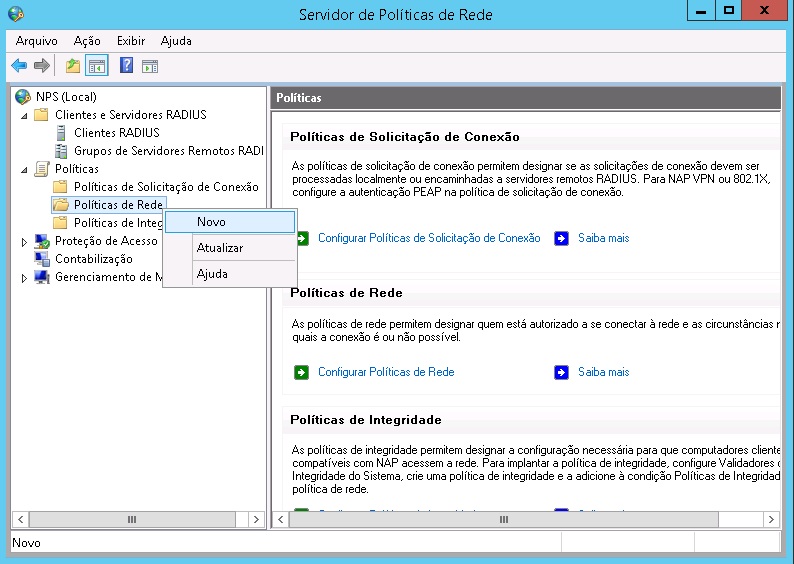794x564 pixels.
Task: Click the Políticas de Solicitação de Conexão folder icon
Action: tap(60, 187)
